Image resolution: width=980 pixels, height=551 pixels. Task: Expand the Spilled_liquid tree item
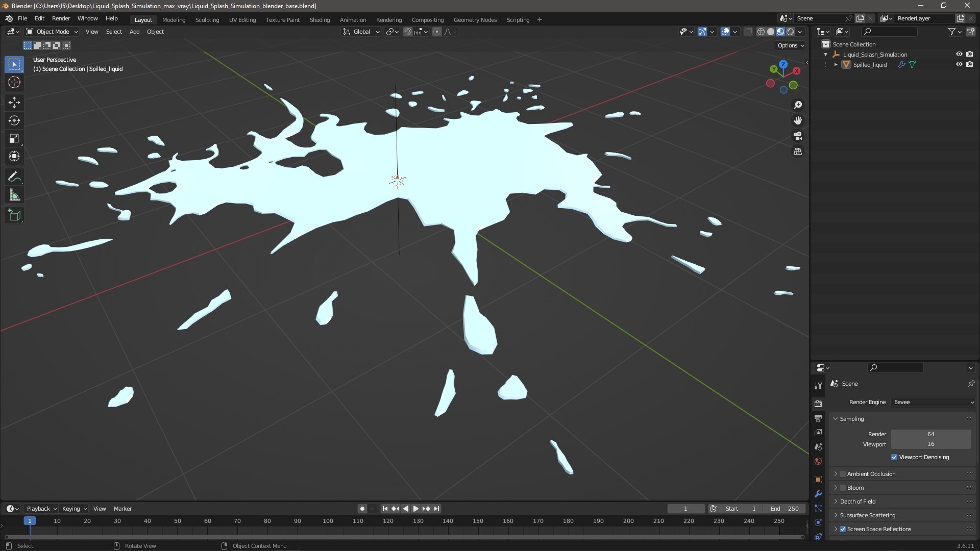[x=836, y=64]
